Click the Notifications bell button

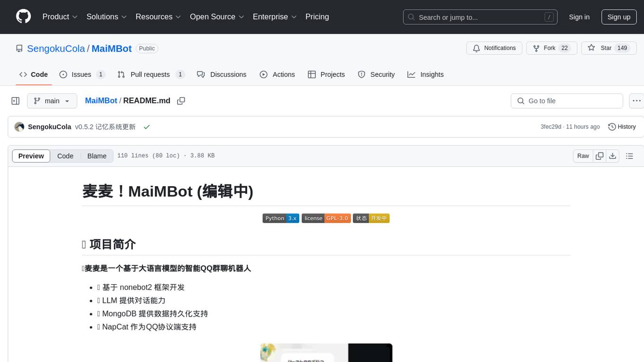click(x=494, y=48)
